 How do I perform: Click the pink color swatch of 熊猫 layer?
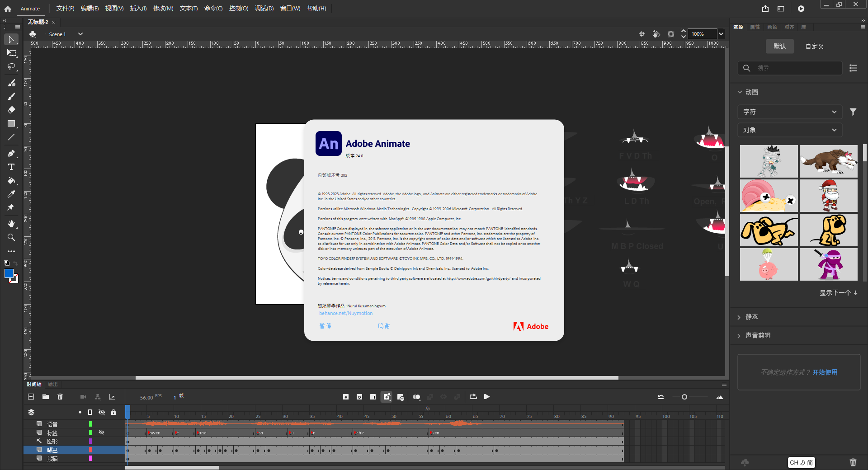pyautogui.click(x=90, y=458)
